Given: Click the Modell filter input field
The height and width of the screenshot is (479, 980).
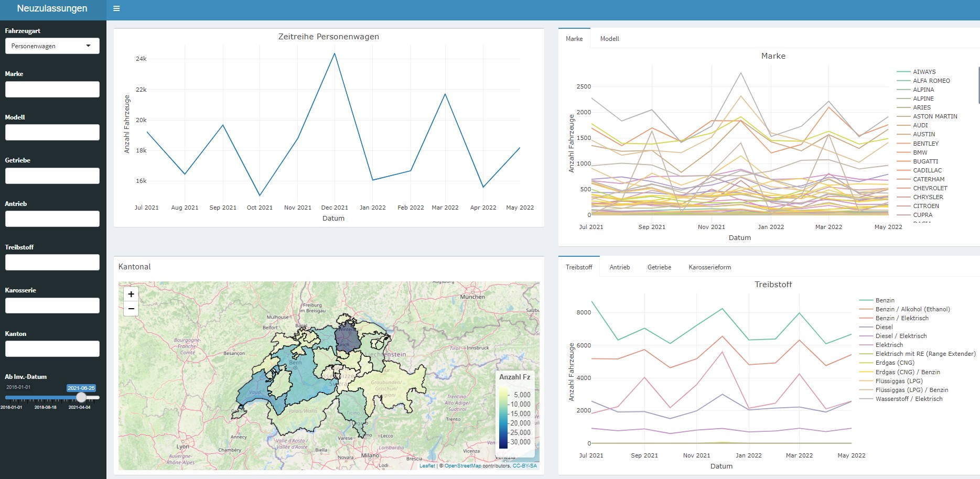Looking at the screenshot, I should pos(52,132).
